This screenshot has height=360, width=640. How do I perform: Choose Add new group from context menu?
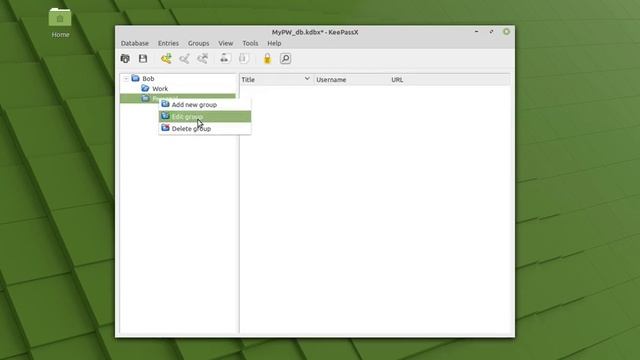[x=205, y=104]
